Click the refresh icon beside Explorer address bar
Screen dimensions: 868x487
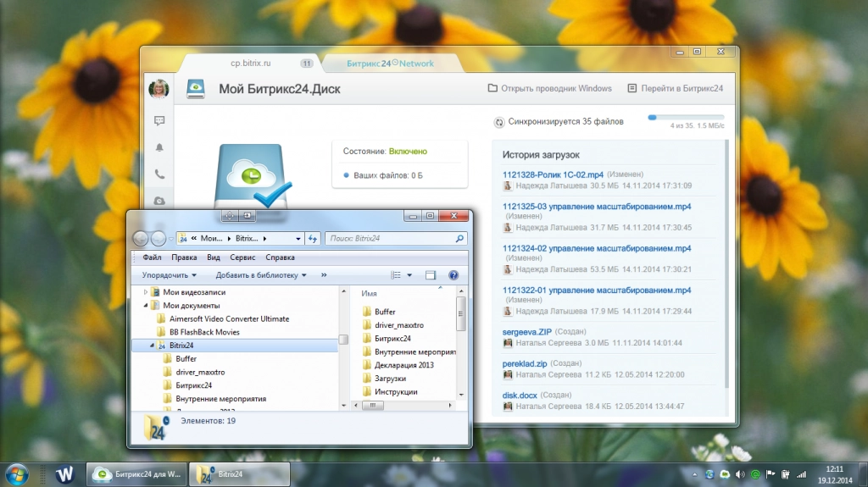click(313, 239)
